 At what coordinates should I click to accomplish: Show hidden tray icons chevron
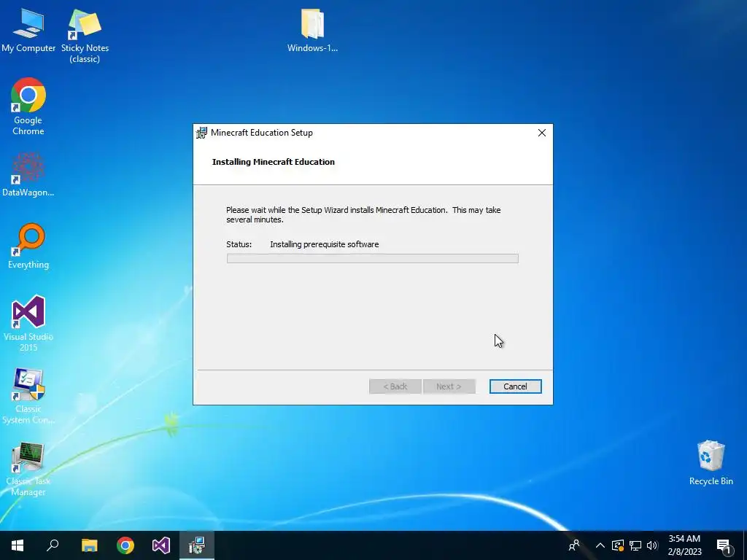point(600,545)
